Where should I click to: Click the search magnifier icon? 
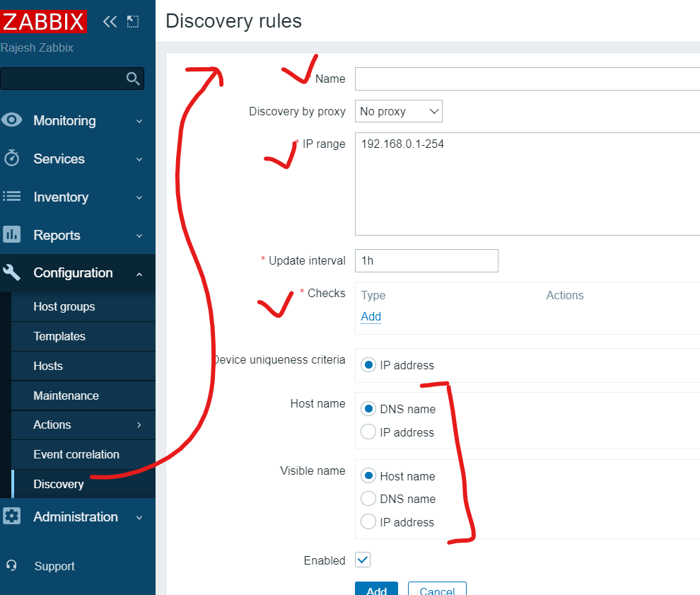pyautogui.click(x=133, y=79)
